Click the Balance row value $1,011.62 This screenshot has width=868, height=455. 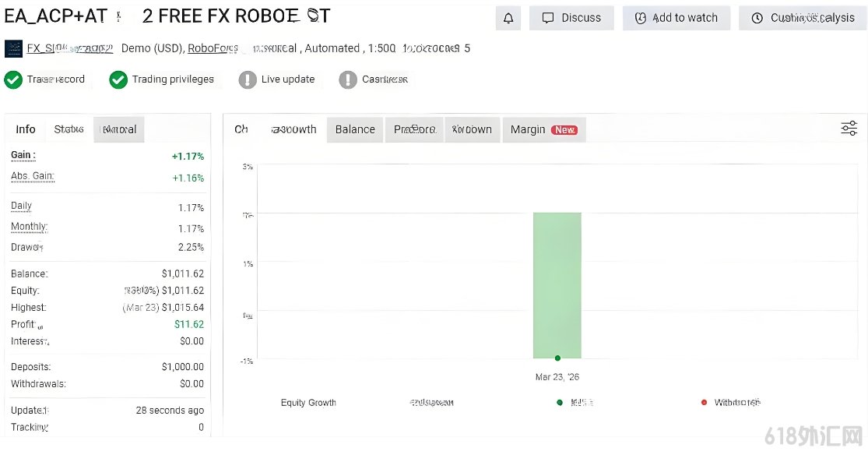point(183,273)
